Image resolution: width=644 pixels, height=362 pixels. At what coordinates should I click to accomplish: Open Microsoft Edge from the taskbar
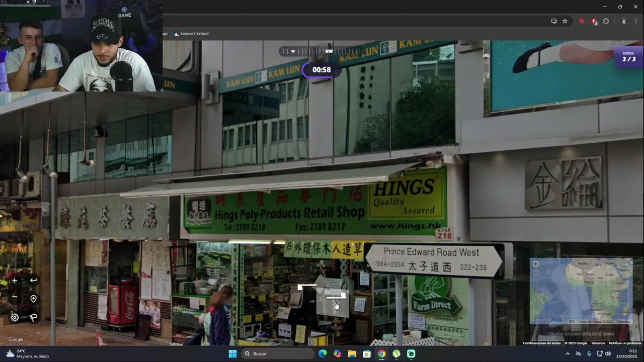(323, 354)
